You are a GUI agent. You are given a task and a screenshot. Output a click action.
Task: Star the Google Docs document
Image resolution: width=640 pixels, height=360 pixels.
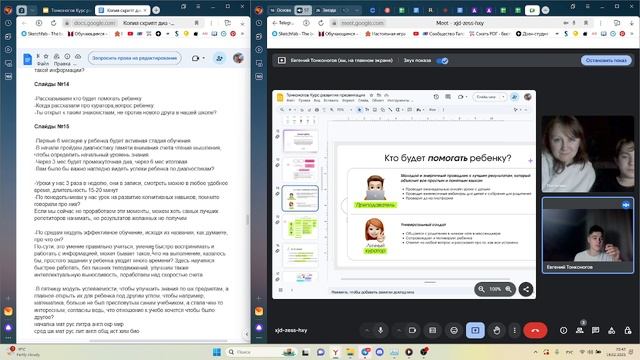pyautogui.click(x=46, y=56)
